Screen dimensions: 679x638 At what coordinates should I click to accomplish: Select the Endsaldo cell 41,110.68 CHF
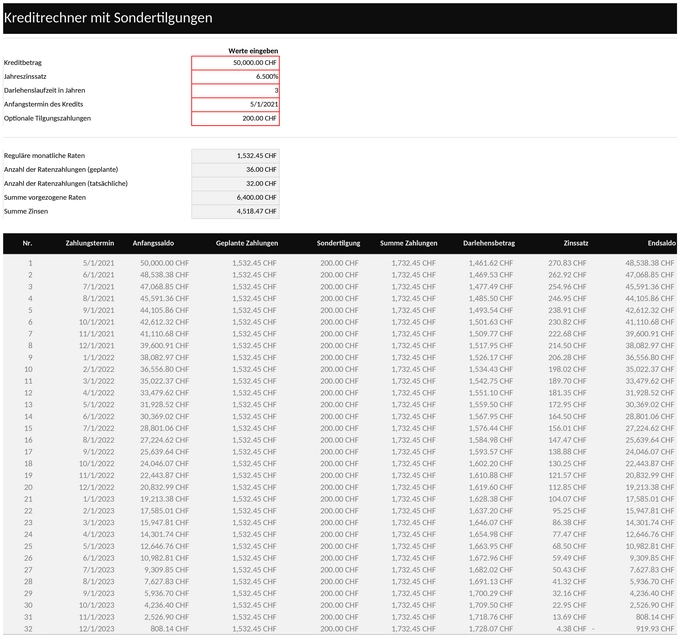tap(650, 322)
